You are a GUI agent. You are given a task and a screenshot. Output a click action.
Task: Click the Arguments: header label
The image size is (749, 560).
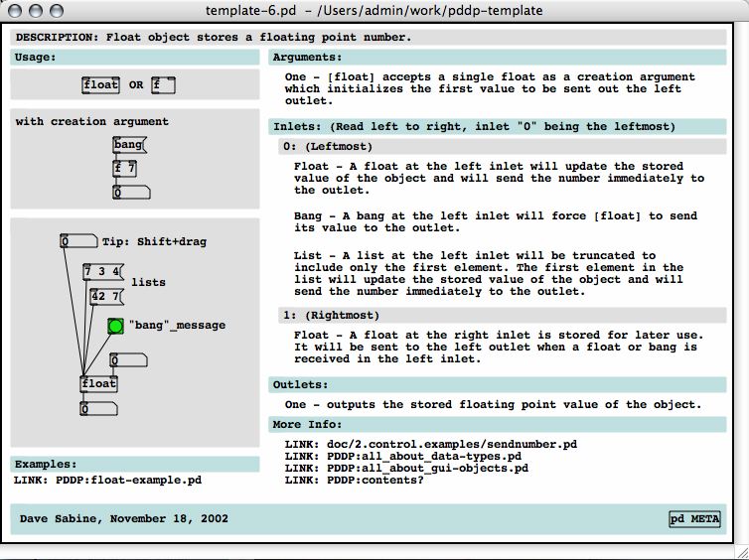[308, 58]
